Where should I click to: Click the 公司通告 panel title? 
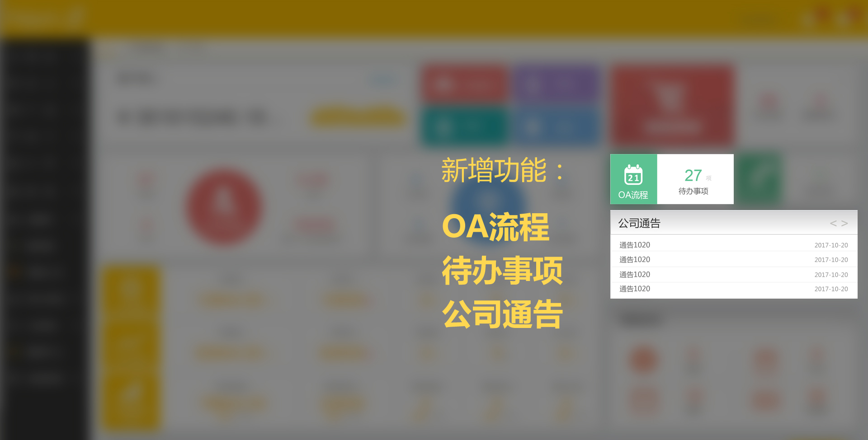639,223
